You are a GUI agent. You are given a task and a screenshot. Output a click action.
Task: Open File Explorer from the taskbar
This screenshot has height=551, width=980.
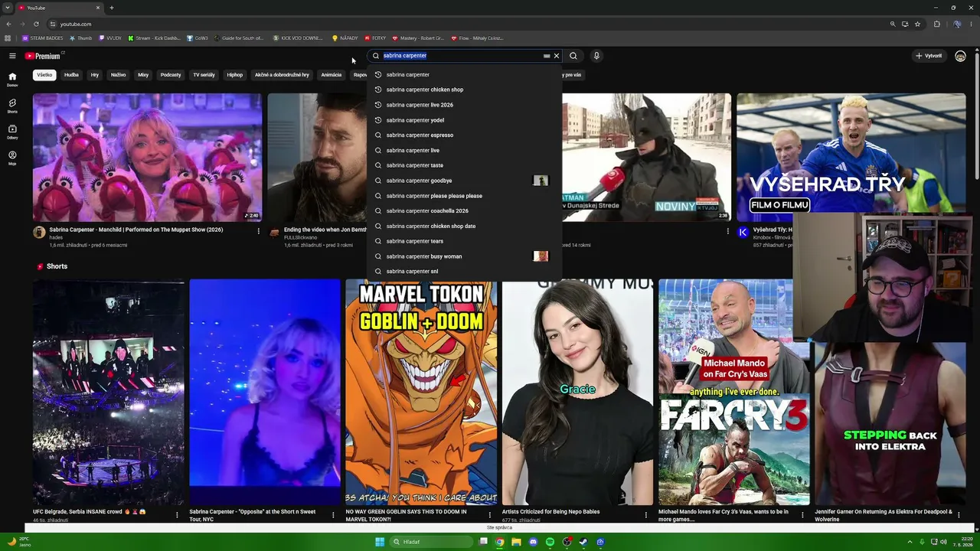(516, 542)
